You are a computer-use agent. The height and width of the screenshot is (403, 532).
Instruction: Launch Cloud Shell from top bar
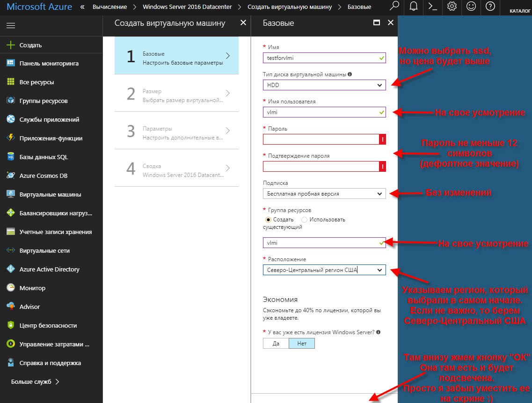tap(433, 6)
